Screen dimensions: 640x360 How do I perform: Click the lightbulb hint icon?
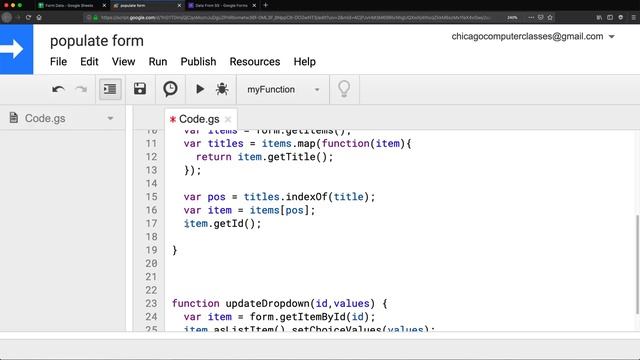344,89
